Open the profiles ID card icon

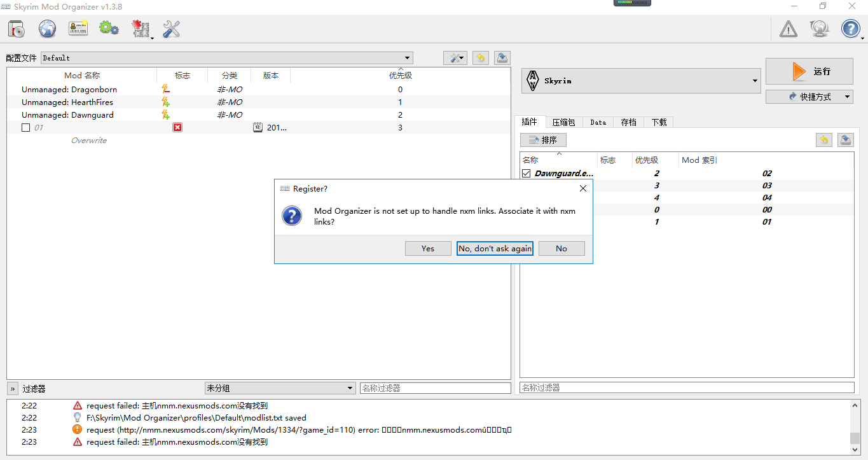point(78,29)
